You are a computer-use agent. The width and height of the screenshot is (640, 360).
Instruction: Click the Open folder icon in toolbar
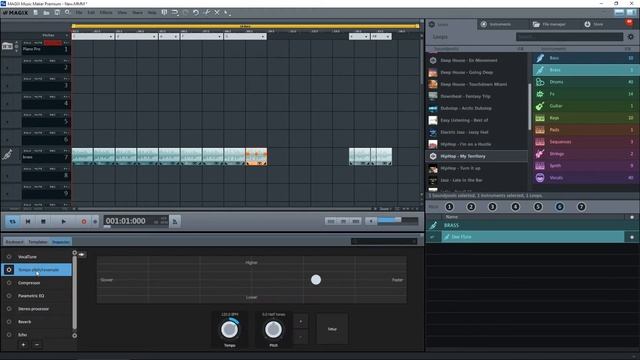[47, 13]
